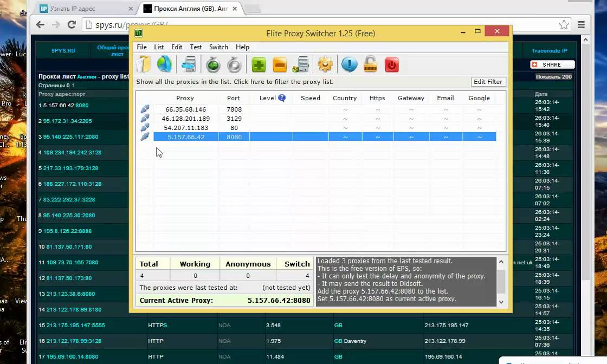Screen dimensions: 607x364
Task: Open the SPYS.RU site header link
Action: pyautogui.click(x=63, y=51)
